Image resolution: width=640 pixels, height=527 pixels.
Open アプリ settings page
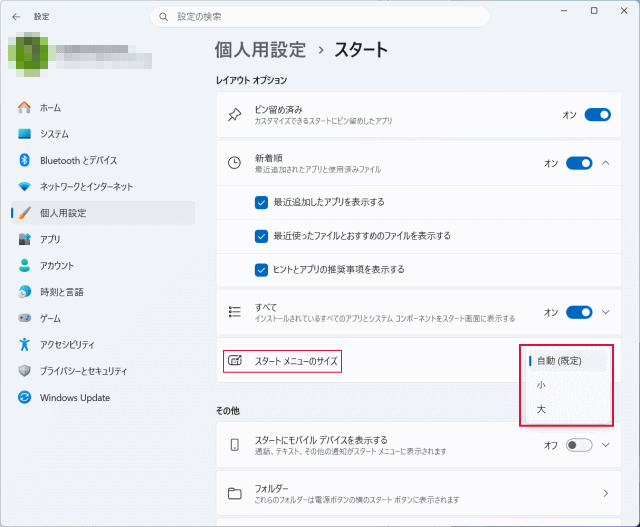pyautogui.click(x=103, y=239)
